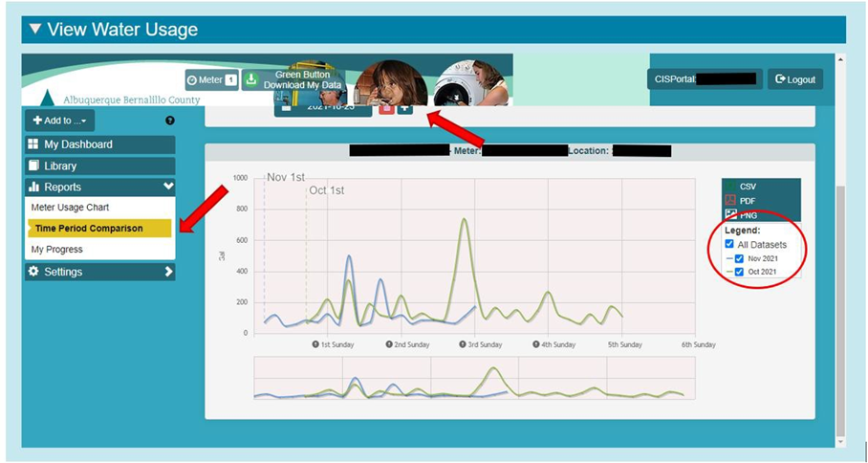Image resolution: width=868 pixels, height=463 pixels.
Task: Click the Green Button download icon
Action: click(250, 80)
